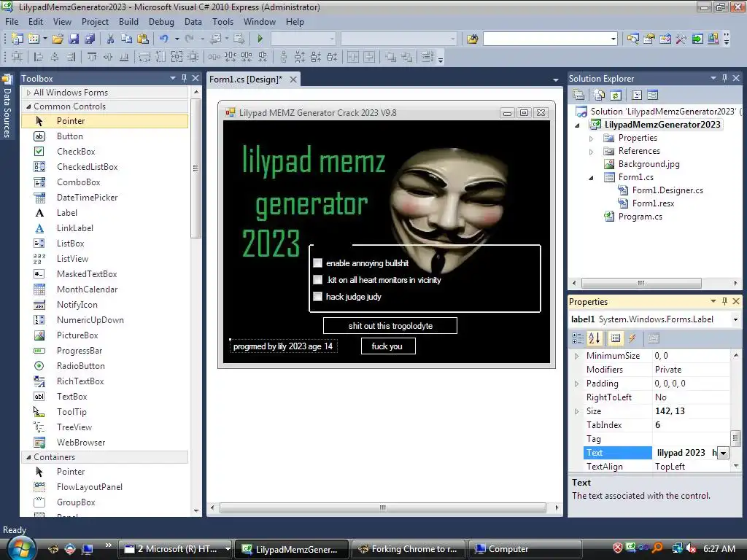Click the 'shit out this trogolodyte' button

point(390,326)
